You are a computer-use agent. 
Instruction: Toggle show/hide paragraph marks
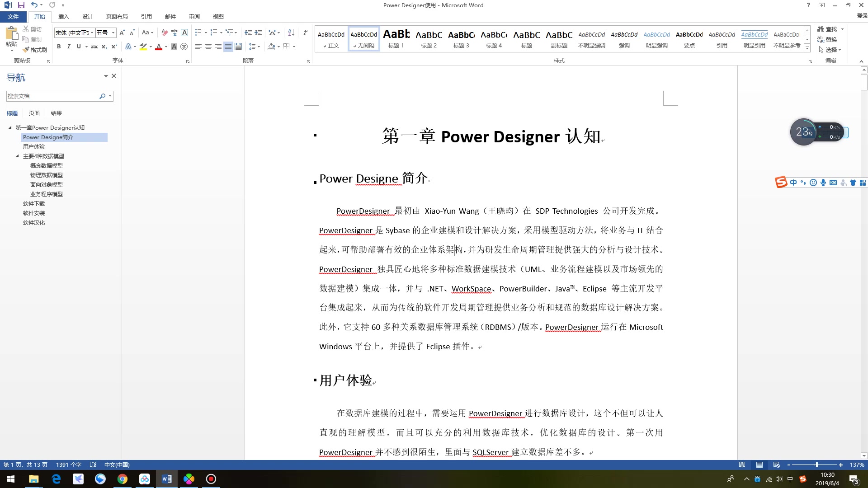(x=306, y=33)
